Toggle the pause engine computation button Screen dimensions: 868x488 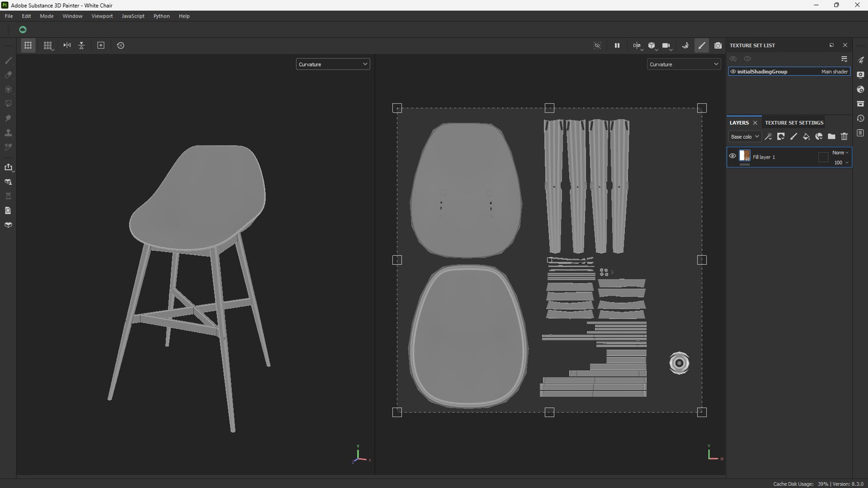click(617, 45)
